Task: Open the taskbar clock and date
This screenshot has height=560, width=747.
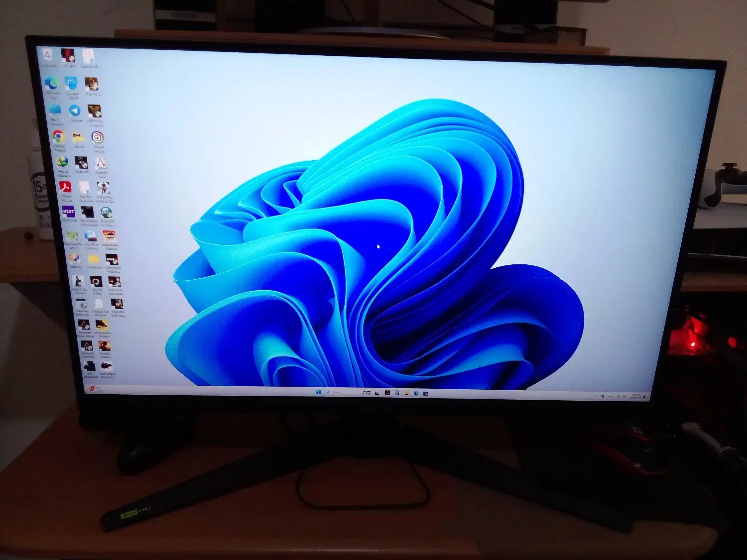Action: coord(636,397)
